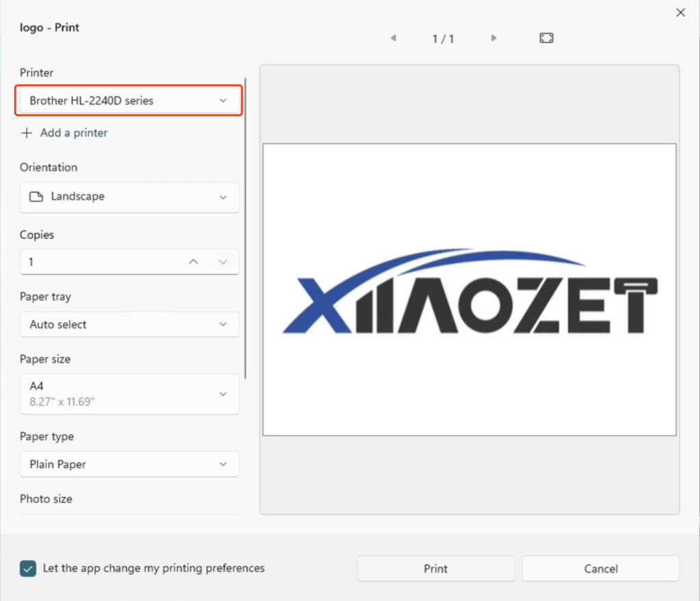Open the A4 paper size dropdown
The image size is (700, 601).
point(129,394)
